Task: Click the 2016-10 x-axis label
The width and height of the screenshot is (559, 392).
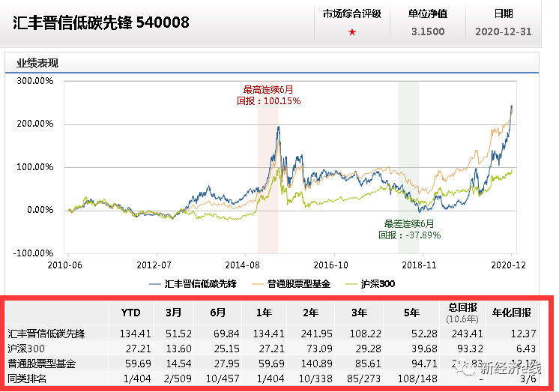Action: (331, 265)
